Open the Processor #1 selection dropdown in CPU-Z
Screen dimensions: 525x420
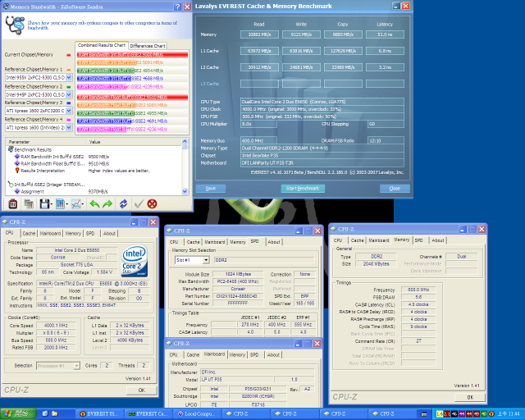click(x=76, y=366)
